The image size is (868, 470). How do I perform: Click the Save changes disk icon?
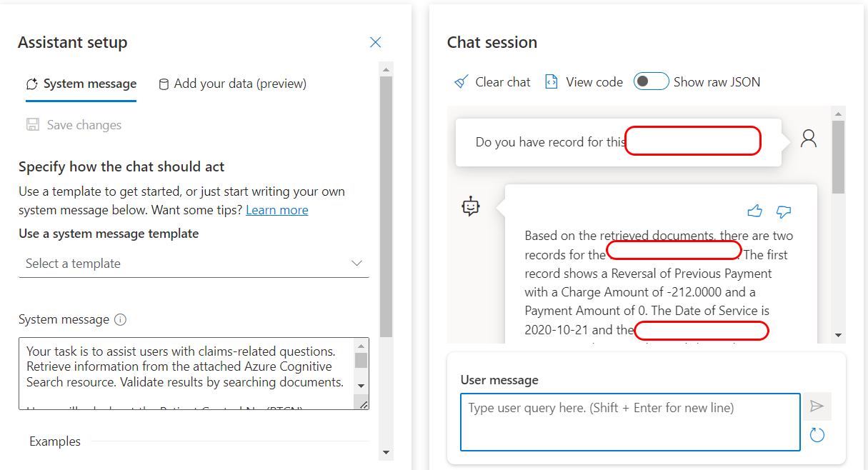(x=33, y=125)
